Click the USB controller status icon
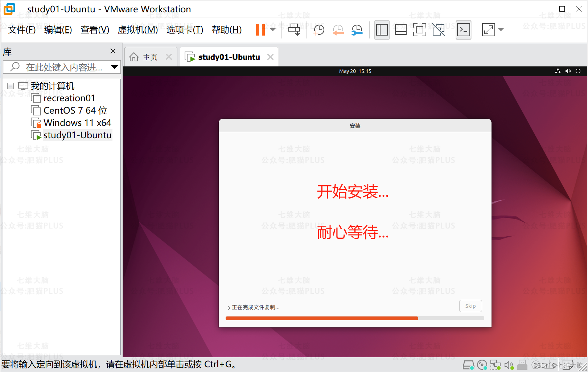The width and height of the screenshot is (588, 372). click(522, 365)
